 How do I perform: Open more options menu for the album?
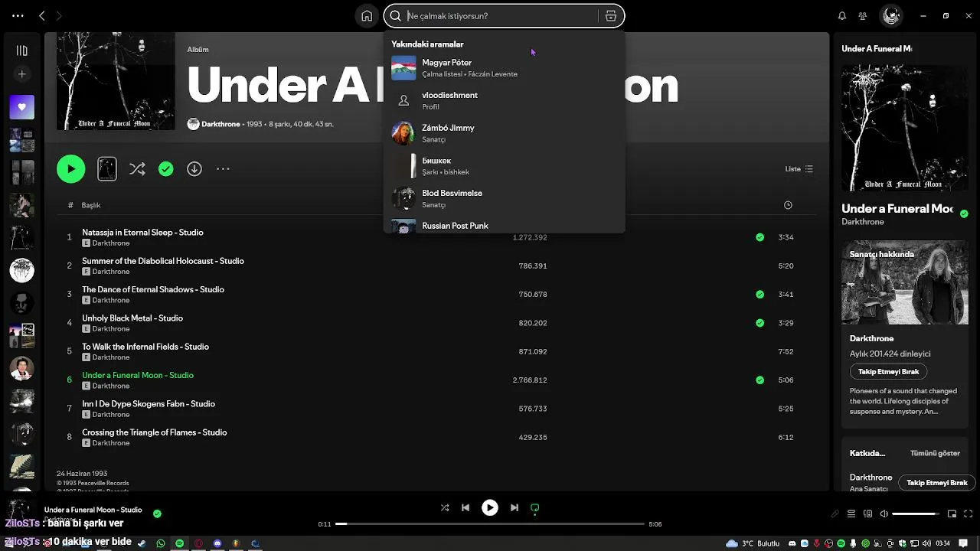tap(223, 169)
